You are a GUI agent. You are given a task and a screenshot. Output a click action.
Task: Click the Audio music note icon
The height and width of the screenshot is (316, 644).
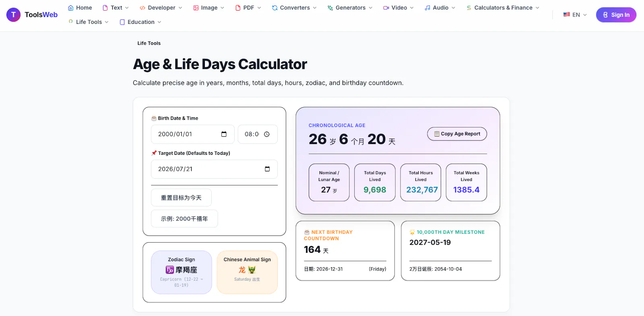[x=427, y=8]
